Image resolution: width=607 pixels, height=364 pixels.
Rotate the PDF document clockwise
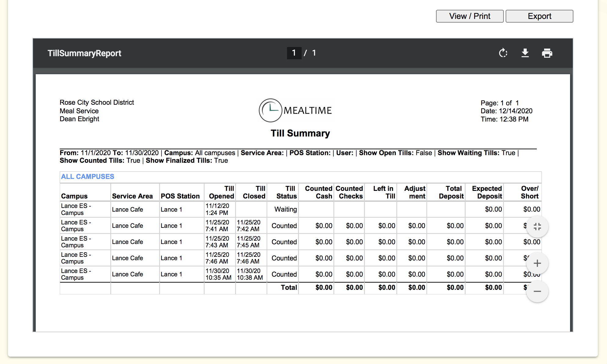[x=503, y=53]
